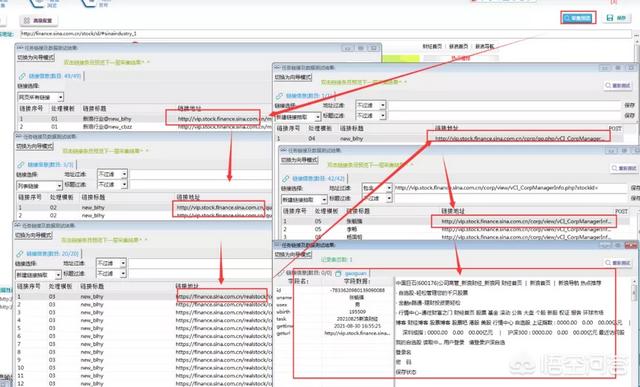Select row 新浪行业@new_blhy in the 49/49 window

click(x=144, y=119)
